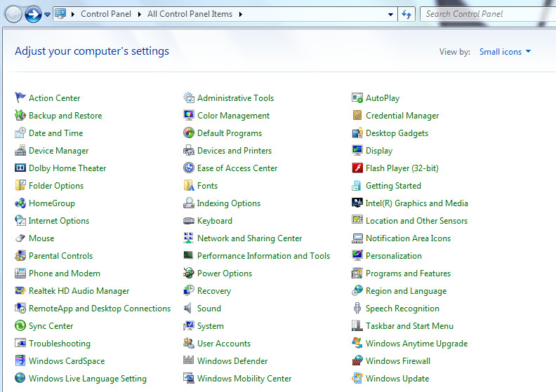Open the Administrative Tools gear icon
556x392 pixels.
(189, 97)
